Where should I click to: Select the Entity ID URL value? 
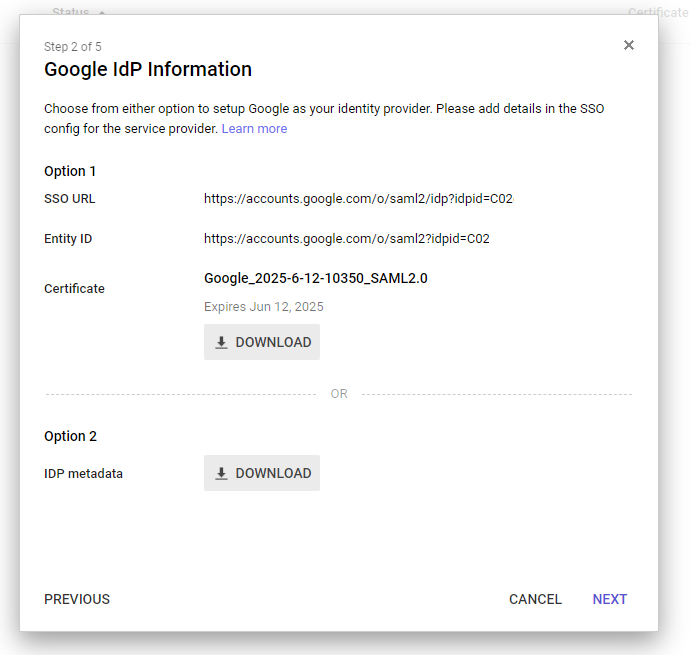click(346, 239)
